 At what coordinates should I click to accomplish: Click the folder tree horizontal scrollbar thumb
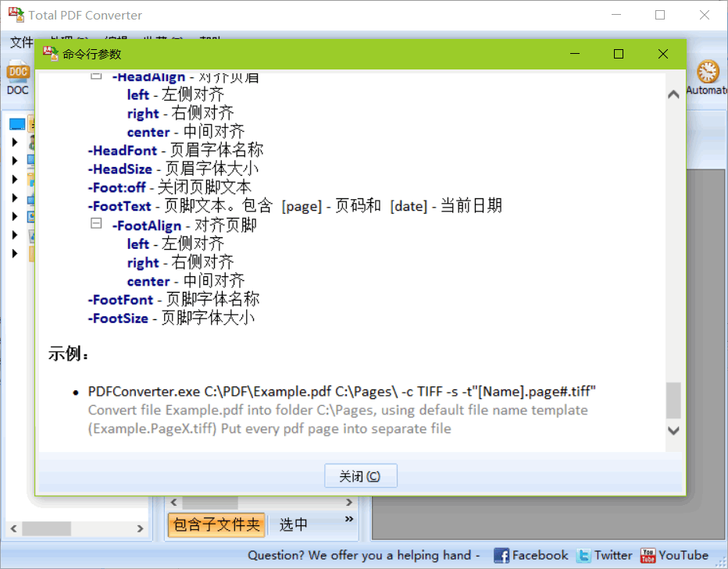tap(46, 528)
